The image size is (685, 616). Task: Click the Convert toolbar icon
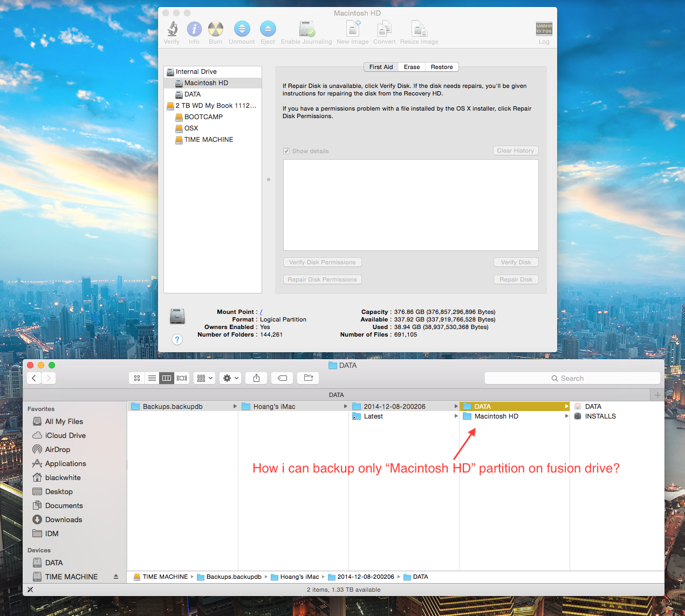[x=384, y=29]
